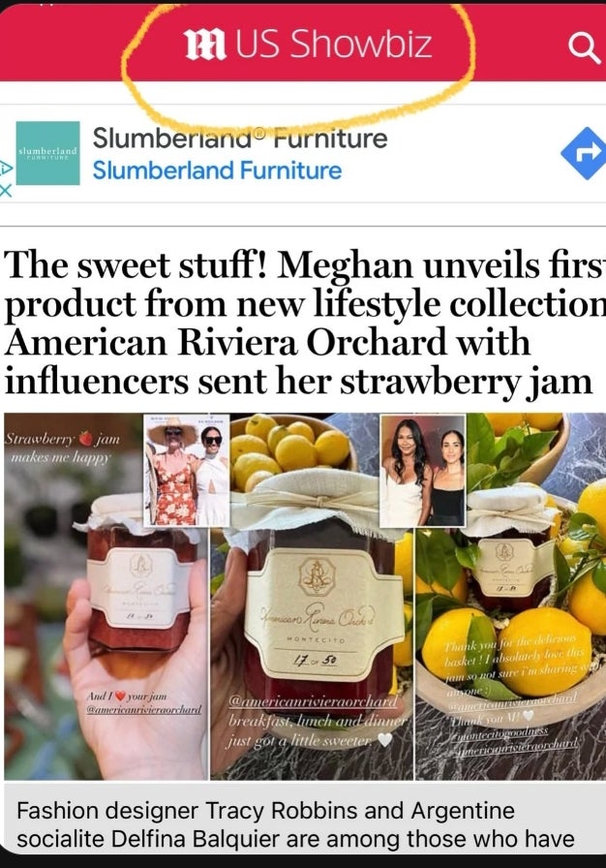View left jam jar in hand image
606x868 pixels.
106,597
